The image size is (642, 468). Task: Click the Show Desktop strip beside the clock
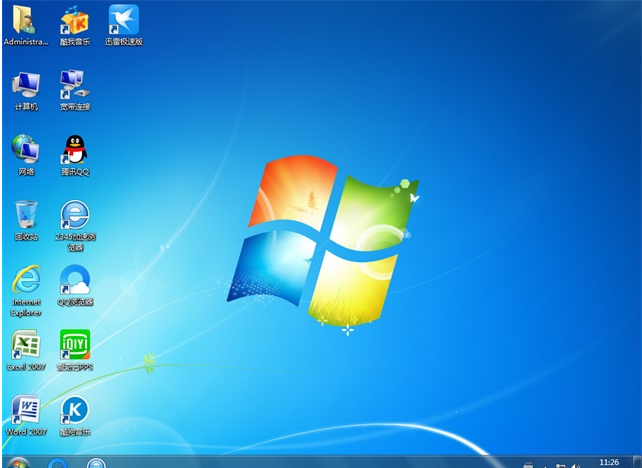637,462
